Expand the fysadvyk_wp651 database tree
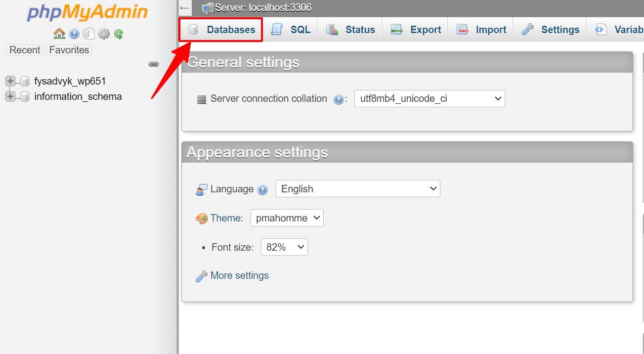 [x=10, y=81]
